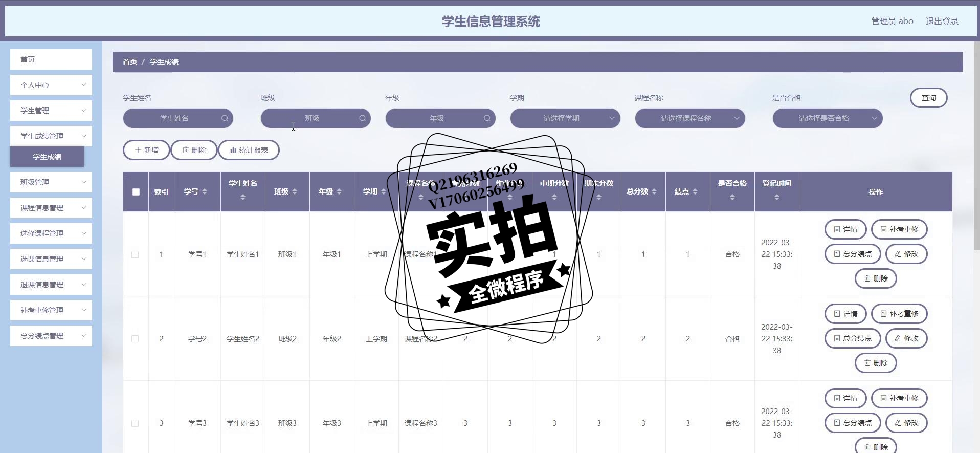Click 修改 for row 学号3

point(906,423)
